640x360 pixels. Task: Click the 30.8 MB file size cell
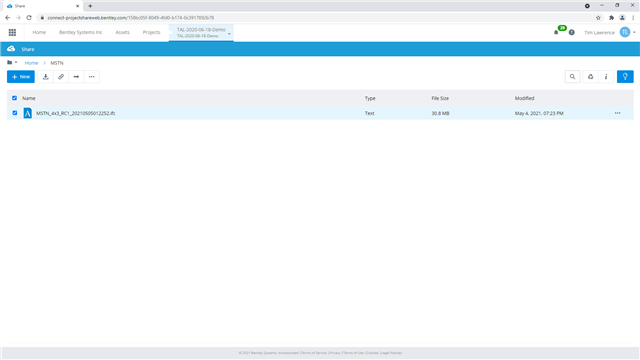tap(440, 113)
